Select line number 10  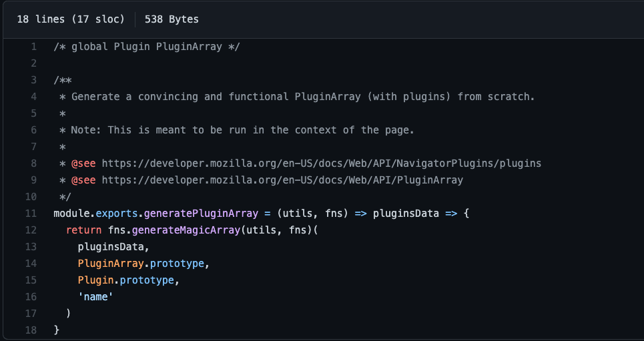31,197
